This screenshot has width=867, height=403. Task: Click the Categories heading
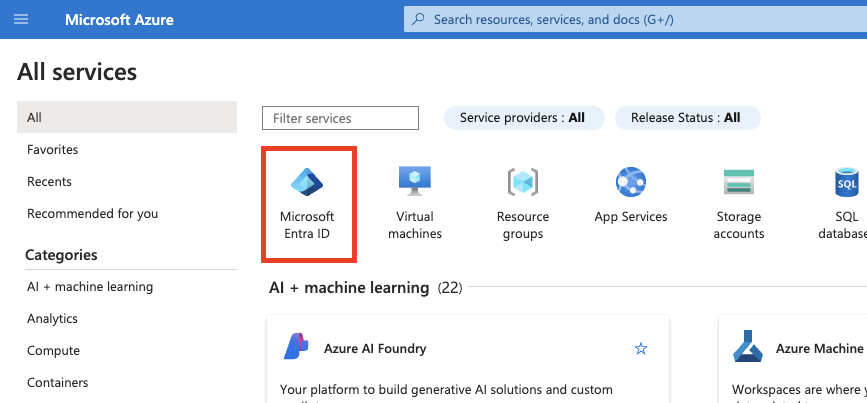pos(61,255)
